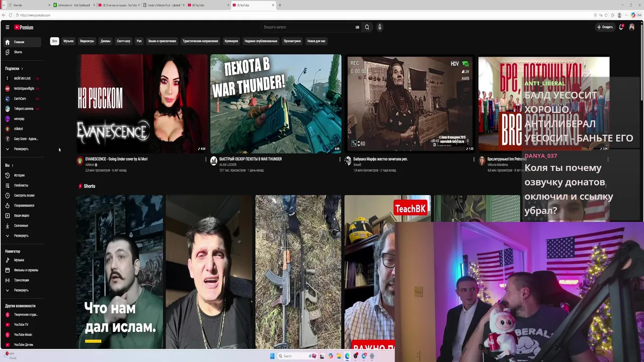Open the browser tab search dropdown
Screen dimensions: 644x362
(x=3, y=5)
